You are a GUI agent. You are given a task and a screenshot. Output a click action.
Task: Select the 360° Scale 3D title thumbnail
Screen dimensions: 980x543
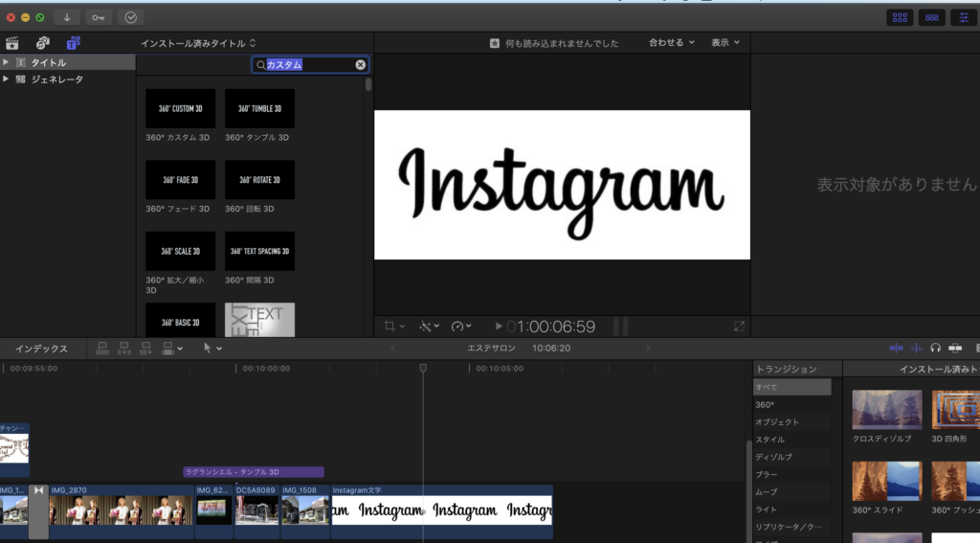coord(180,251)
